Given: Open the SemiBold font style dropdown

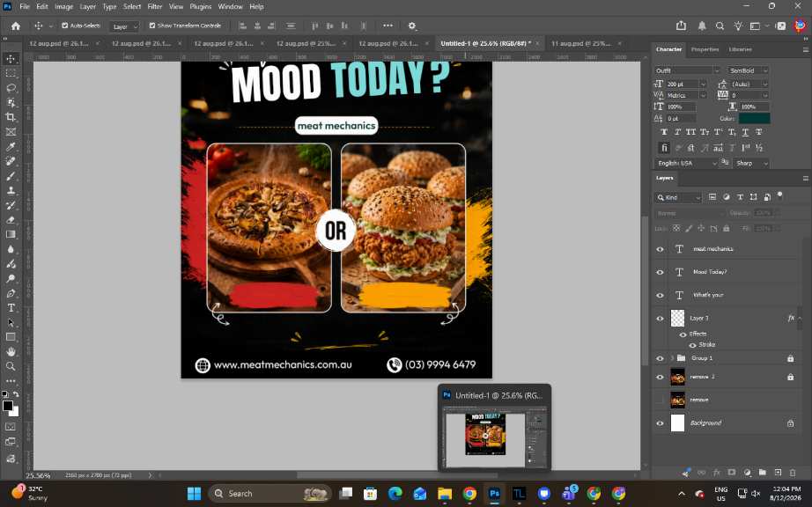Looking at the screenshot, I should [748, 70].
